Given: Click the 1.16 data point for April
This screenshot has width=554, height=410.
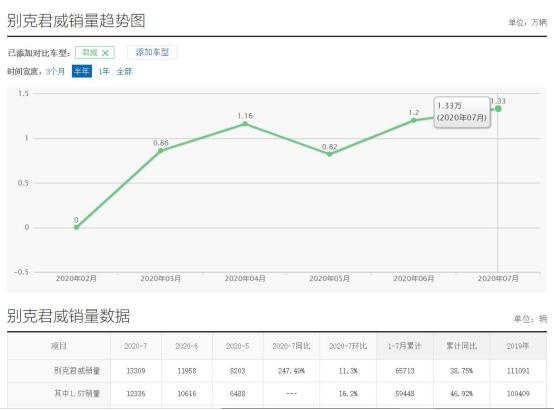Looking at the screenshot, I should pyautogui.click(x=245, y=124).
